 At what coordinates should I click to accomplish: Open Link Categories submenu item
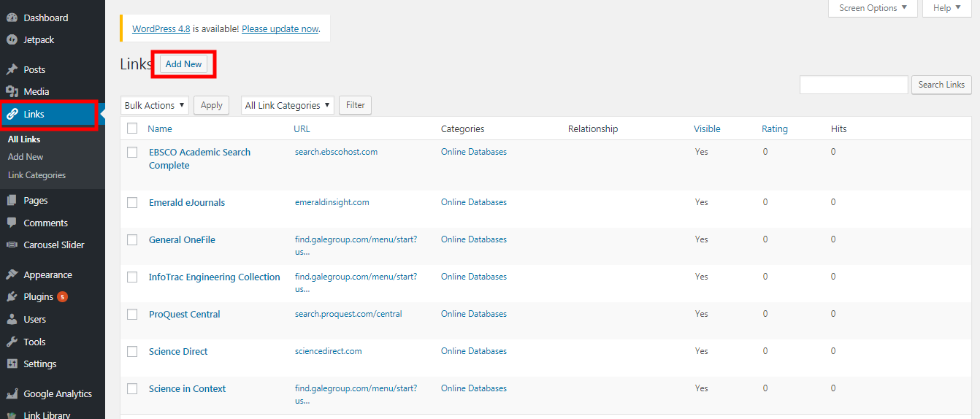[x=37, y=175]
